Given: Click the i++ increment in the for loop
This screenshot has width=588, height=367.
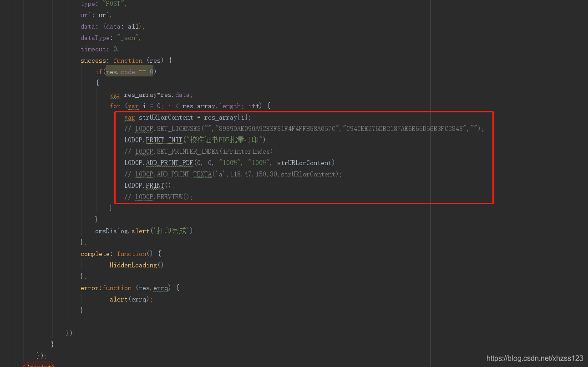Looking at the screenshot, I should pos(253,106).
